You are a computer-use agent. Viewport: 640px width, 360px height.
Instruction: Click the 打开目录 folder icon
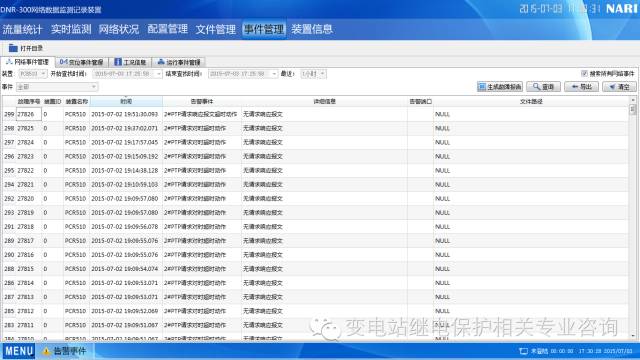13,48
